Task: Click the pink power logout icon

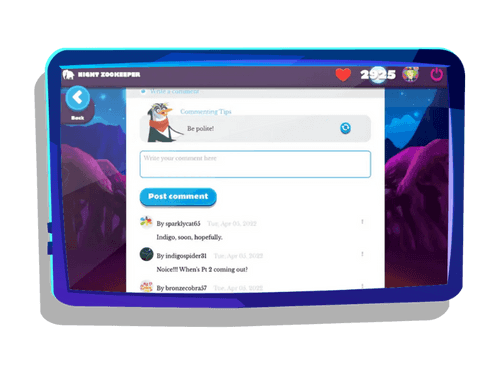Action: pyautogui.click(x=436, y=75)
